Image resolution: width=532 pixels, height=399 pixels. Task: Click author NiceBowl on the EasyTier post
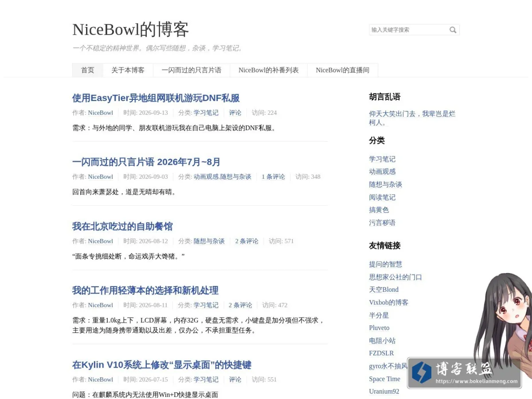click(101, 113)
